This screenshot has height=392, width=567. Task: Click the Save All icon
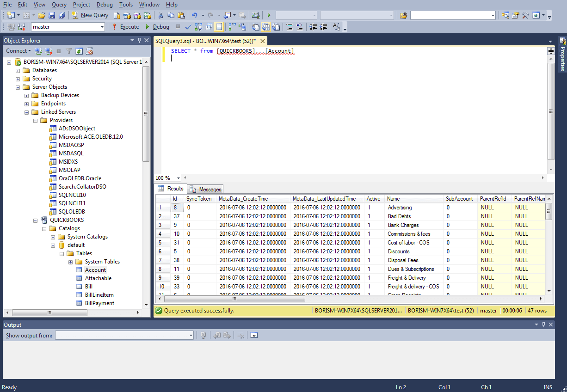(62, 15)
